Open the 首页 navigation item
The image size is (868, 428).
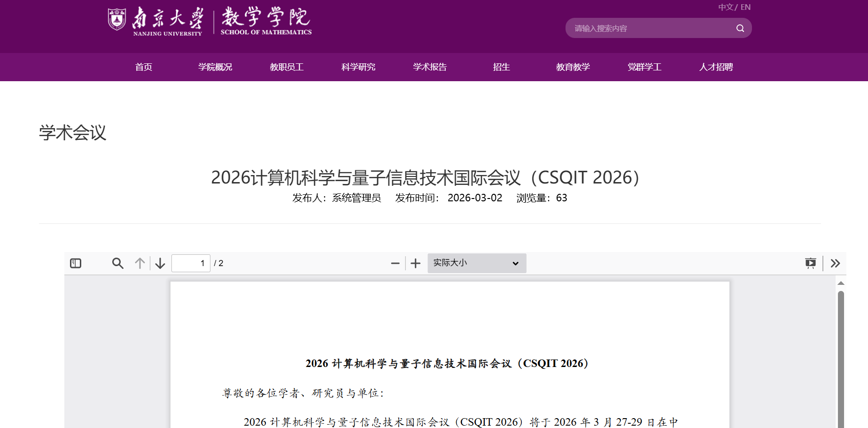tap(144, 67)
